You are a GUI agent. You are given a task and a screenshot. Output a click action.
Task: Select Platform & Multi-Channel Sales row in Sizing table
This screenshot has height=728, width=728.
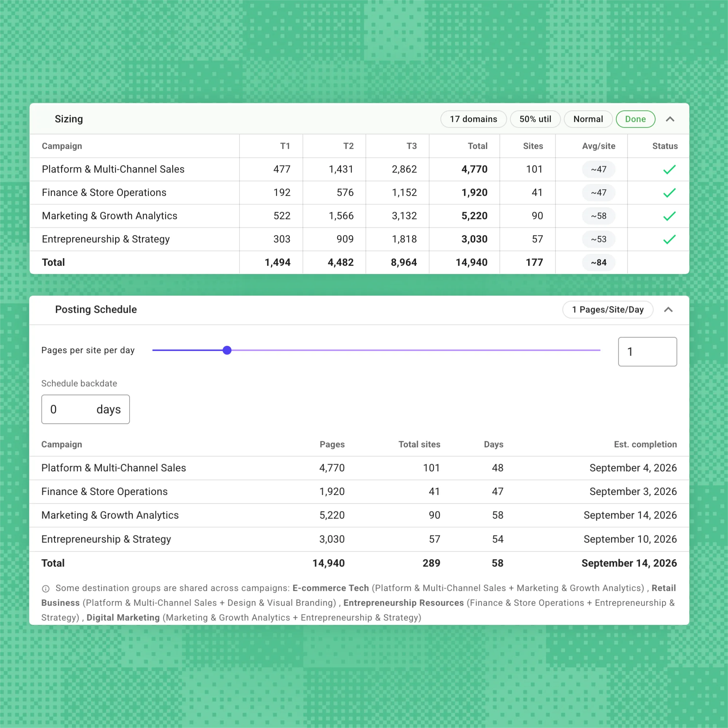(360, 169)
